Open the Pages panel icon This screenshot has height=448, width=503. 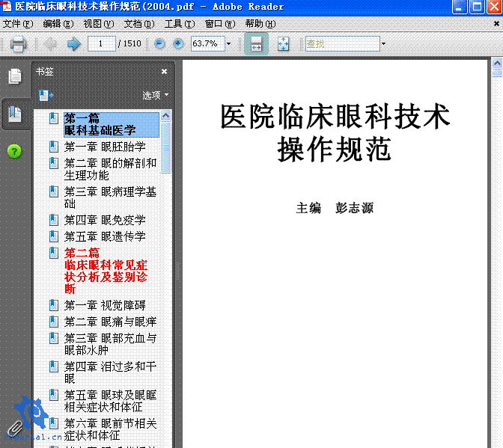click(15, 76)
